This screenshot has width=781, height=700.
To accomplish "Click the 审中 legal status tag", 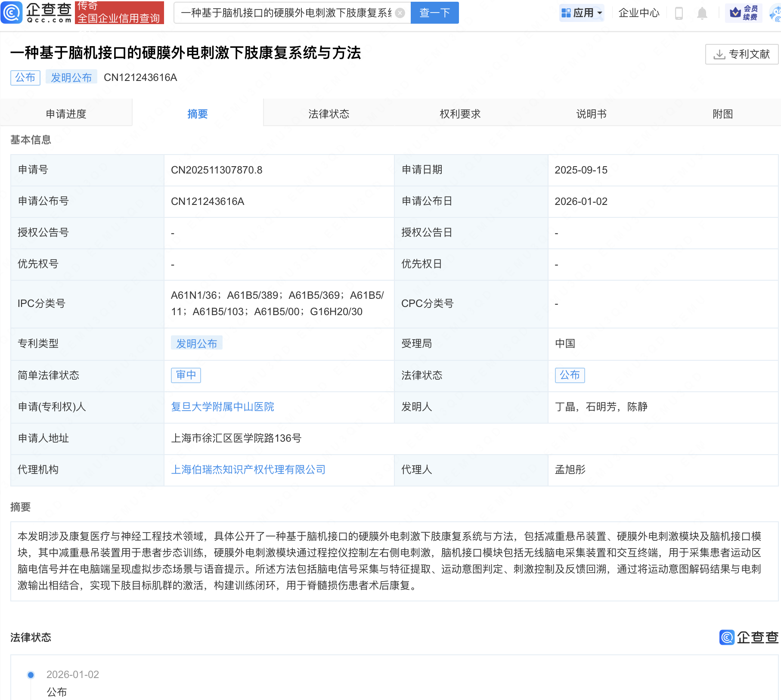I will (186, 375).
